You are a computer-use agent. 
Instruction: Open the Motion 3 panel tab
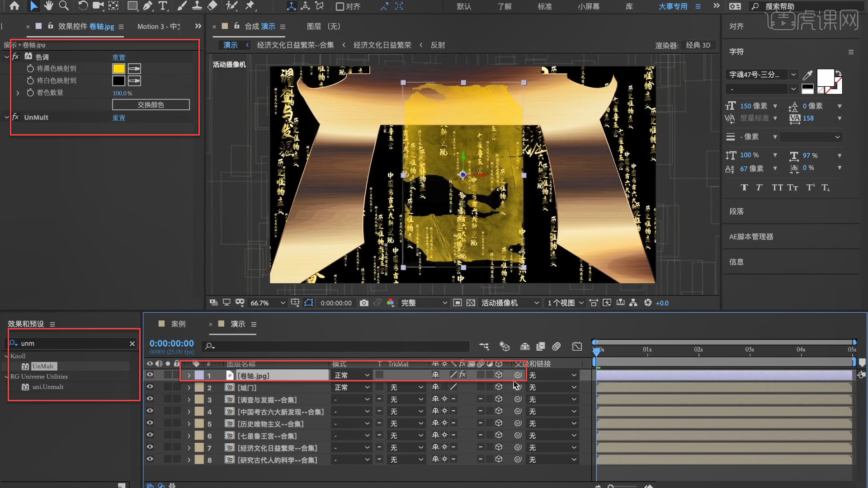tap(159, 27)
